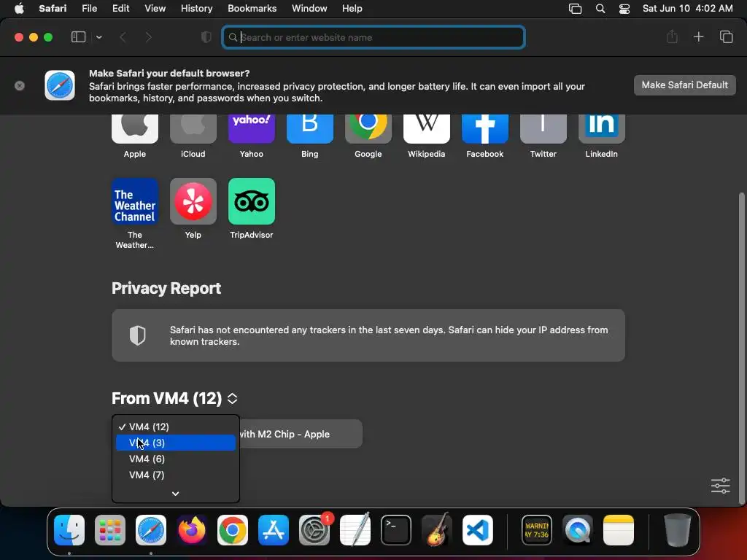
Task: Expand more devices with the down chevron
Action: (175, 494)
